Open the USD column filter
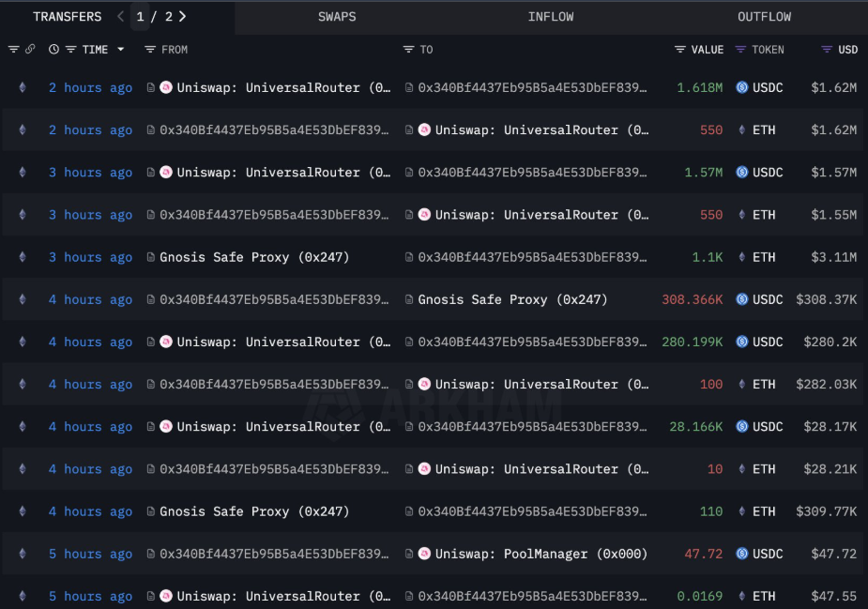Image resolution: width=868 pixels, height=609 pixels. pyautogui.click(x=827, y=49)
